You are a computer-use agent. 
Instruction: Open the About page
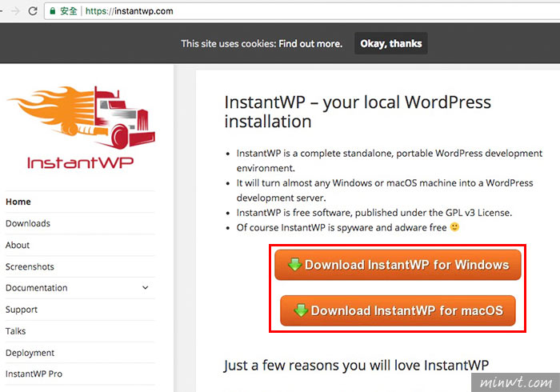(x=18, y=246)
